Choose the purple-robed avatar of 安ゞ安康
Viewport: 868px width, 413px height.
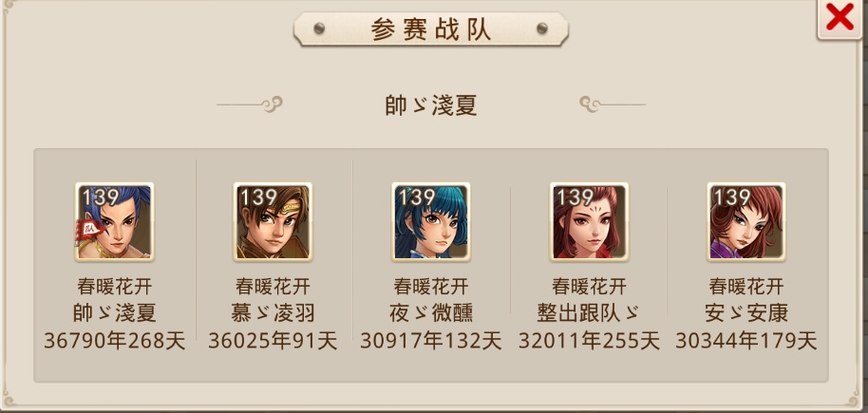pyautogui.click(x=746, y=221)
